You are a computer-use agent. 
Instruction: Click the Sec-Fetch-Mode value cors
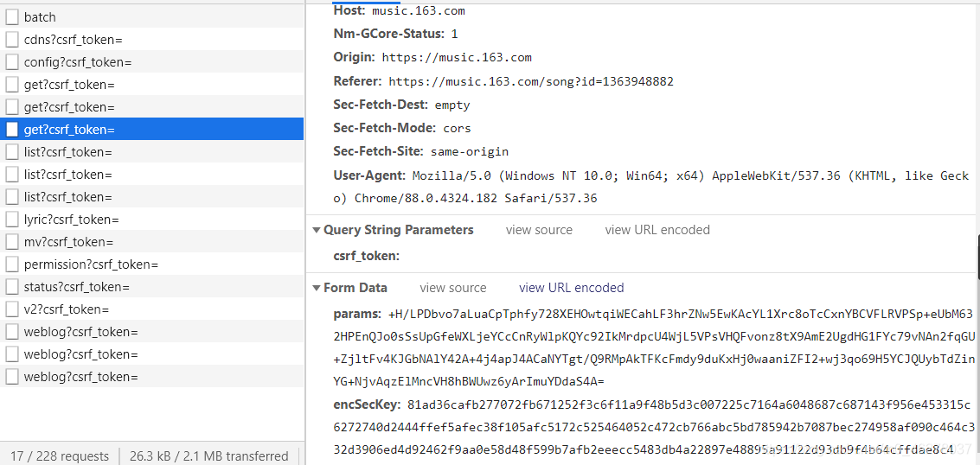457,129
